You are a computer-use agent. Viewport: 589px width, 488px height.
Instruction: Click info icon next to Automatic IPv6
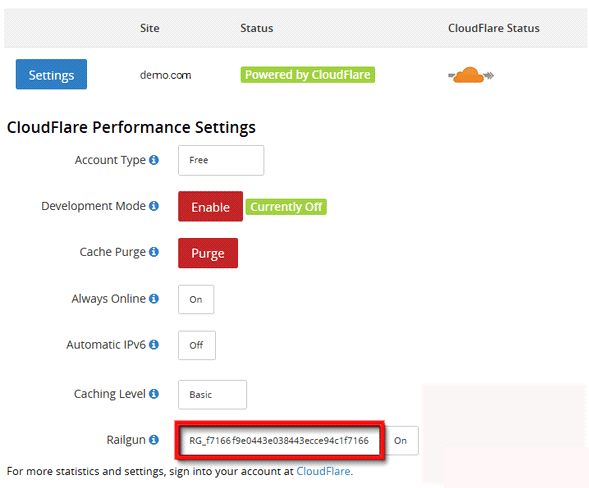[154, 344]
